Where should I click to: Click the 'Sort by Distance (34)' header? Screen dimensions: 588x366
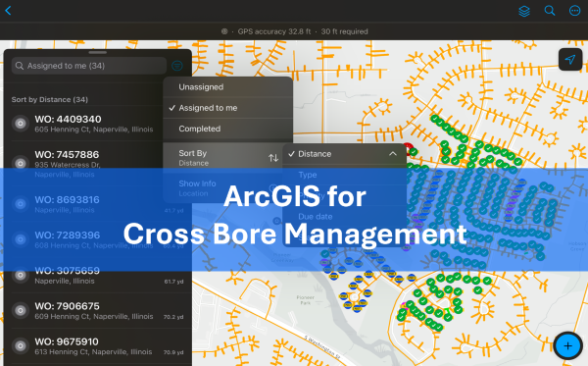point(50,99)
